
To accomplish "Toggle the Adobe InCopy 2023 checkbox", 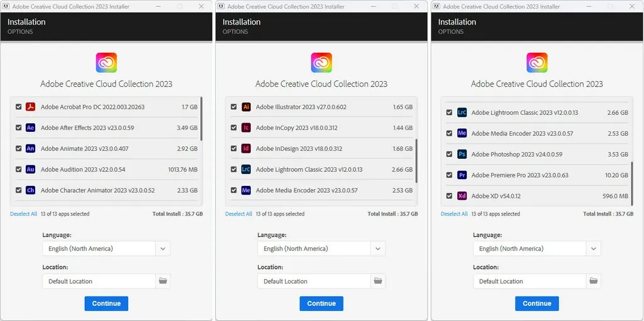I will click(x=234, y=128).
